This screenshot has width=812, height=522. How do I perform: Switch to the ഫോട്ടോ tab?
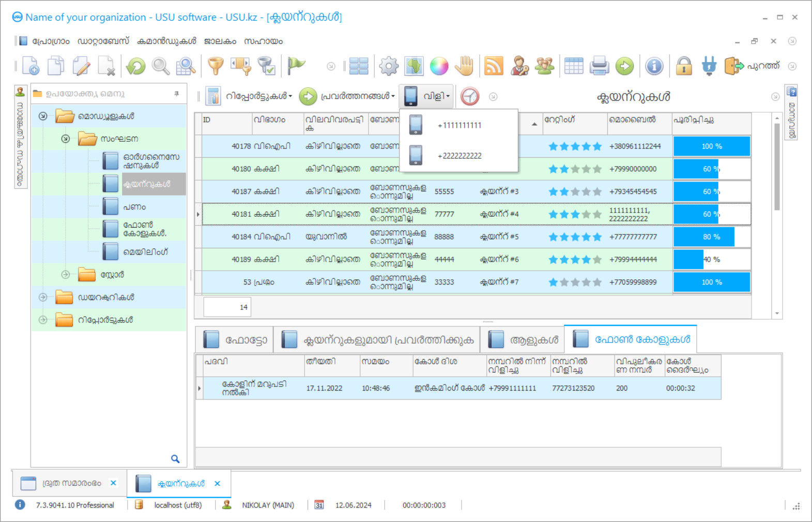click(x=235, y=340)
